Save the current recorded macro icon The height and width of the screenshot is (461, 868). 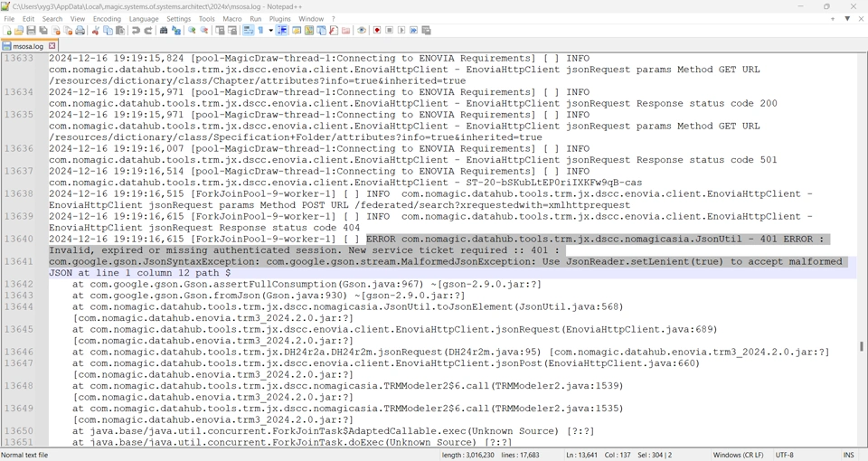click(426, 31)
